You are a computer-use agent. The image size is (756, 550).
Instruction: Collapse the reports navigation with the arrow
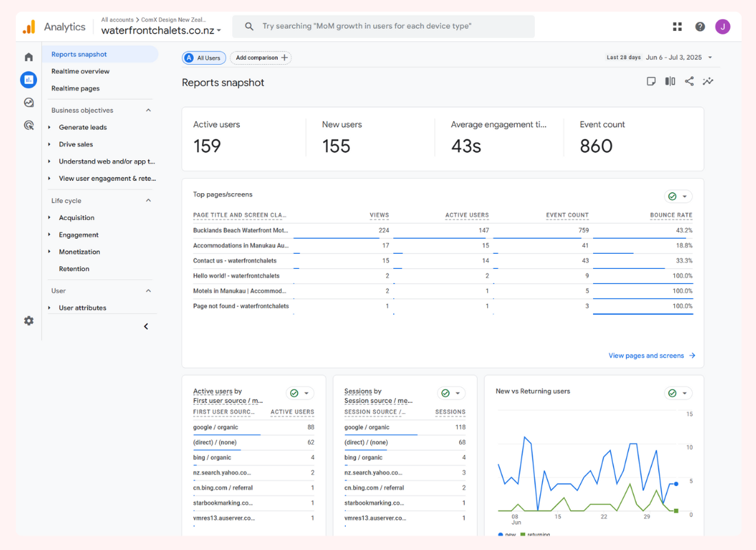(146, 327)
